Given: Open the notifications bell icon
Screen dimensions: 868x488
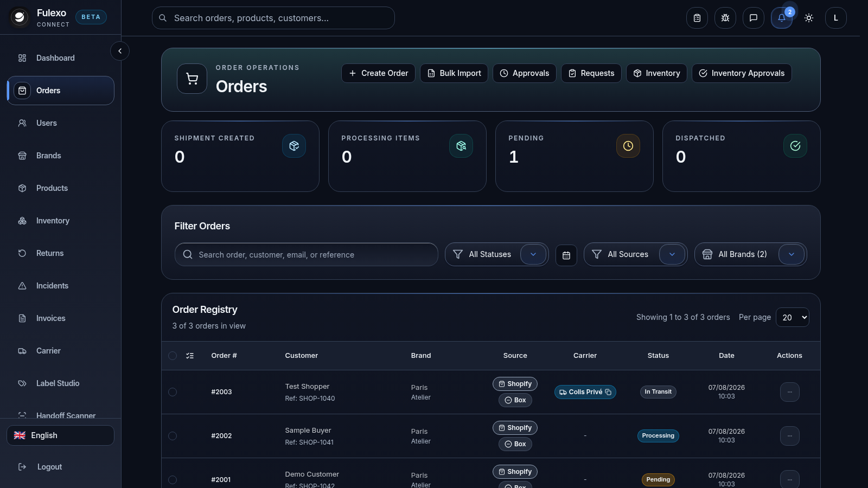Looking at the screenshot, I should tap(781, 18).
